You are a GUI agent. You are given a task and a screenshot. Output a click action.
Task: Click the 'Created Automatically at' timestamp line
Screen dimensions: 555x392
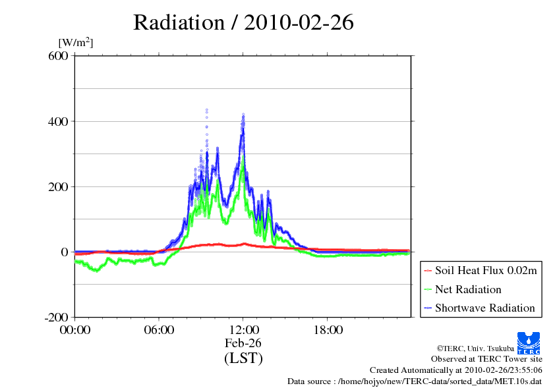click(456, 370)
